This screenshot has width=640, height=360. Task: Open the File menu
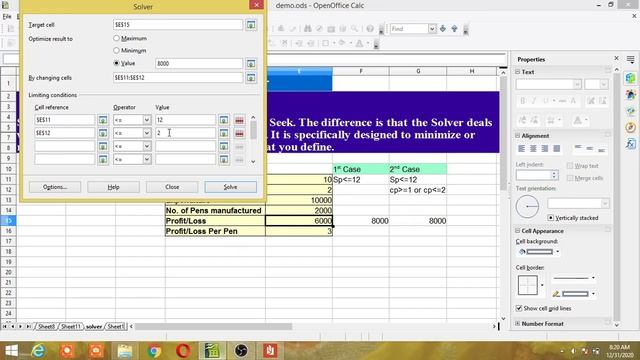(7, 16)
